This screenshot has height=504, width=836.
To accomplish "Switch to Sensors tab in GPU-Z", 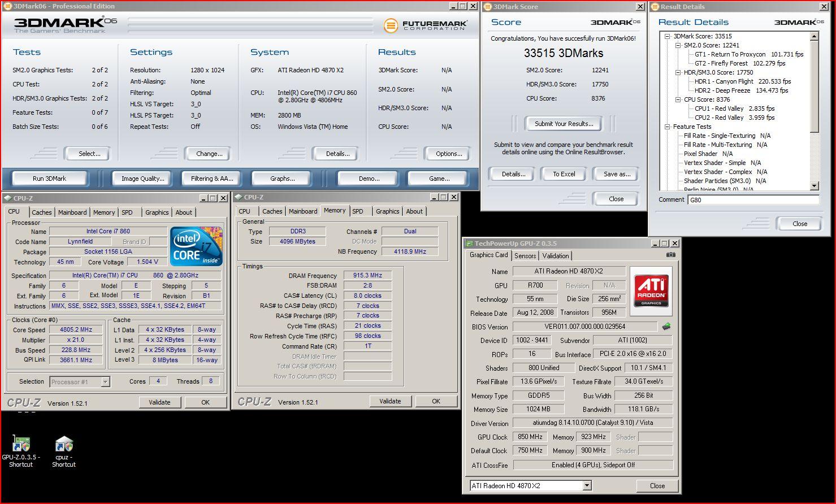I will click(525, 256).
